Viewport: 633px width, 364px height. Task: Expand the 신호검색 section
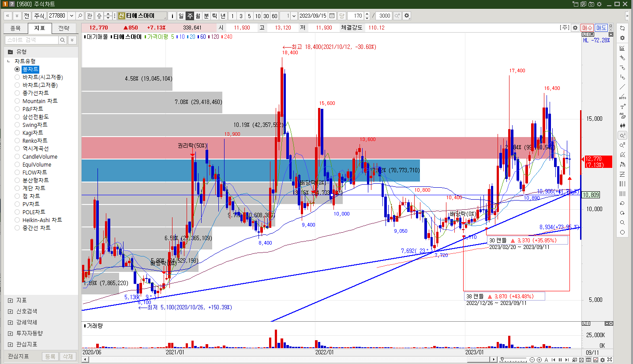[x=10, y=311]
